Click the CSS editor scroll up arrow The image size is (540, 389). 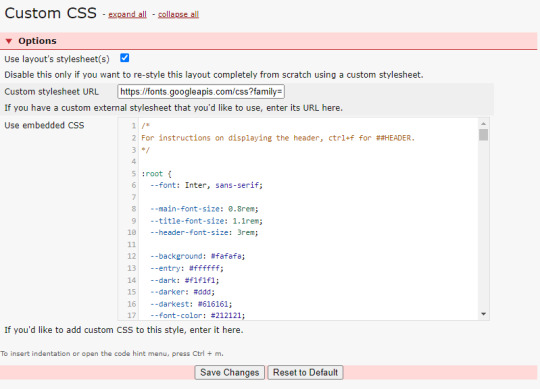[484, 124]
